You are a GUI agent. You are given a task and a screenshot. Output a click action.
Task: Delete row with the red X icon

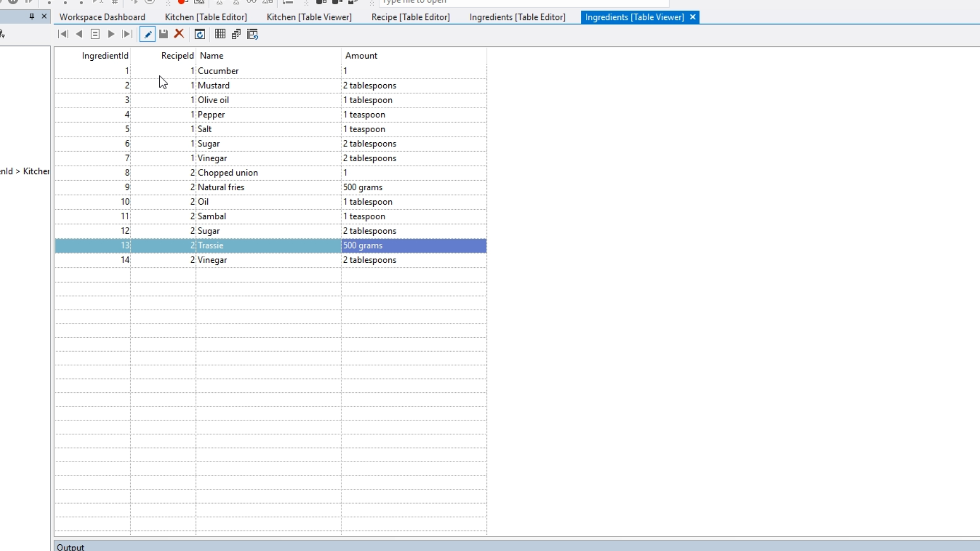[179, 34]
